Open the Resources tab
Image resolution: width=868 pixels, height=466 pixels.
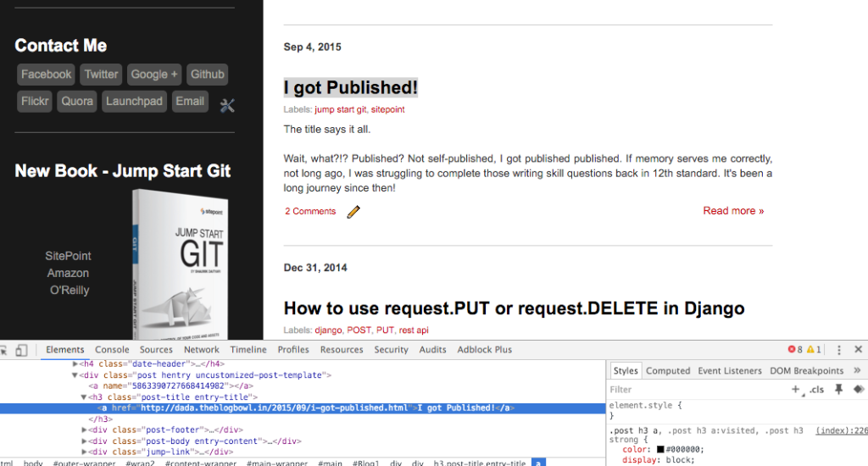(342, 350)
